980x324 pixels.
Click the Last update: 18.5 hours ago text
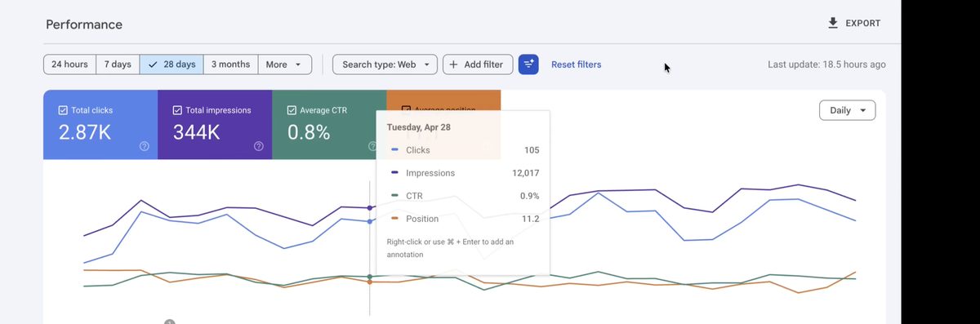826,64
